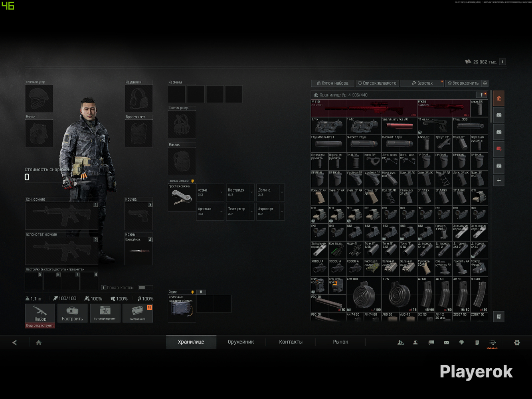Click the Наушники headset slot
Image resolution: width=532 pixels, height=399 pixels.
click(139, 99)
